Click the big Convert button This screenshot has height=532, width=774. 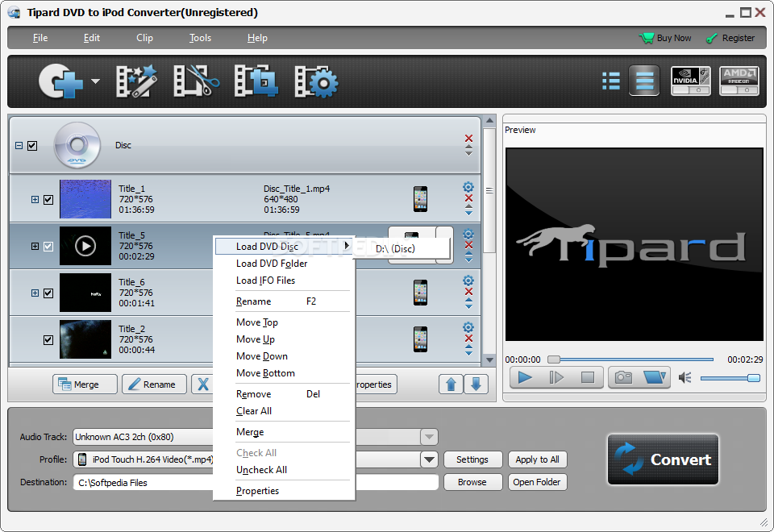663,459
